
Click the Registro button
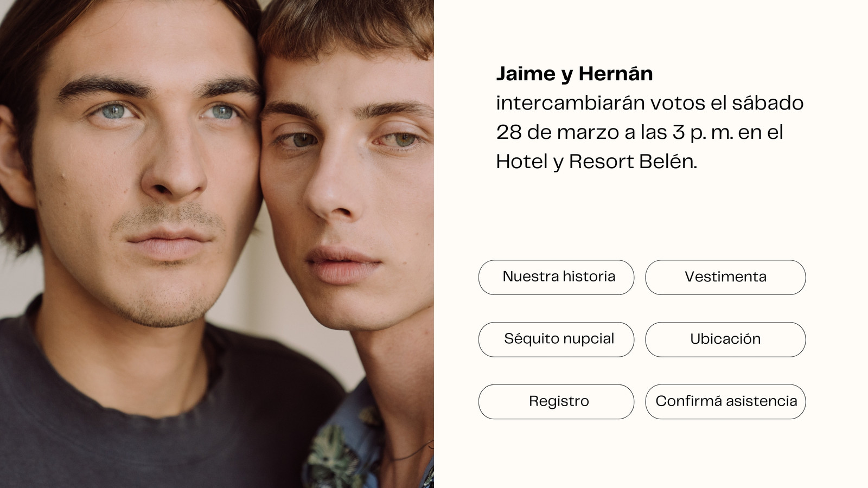(x=556, y=402)
